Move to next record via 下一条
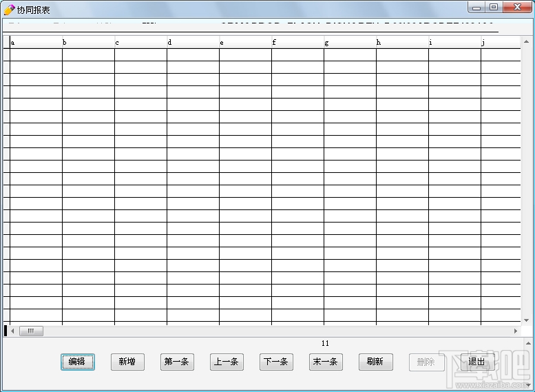535x392 pixels. click(276, 362)
